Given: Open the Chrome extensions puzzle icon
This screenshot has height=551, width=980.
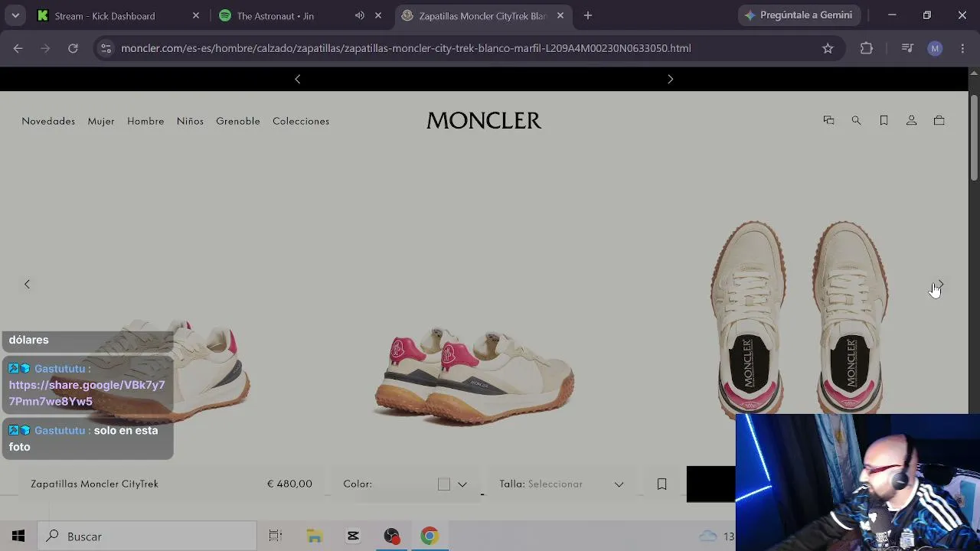Looking at the screenshot, I should pos(867,48).
